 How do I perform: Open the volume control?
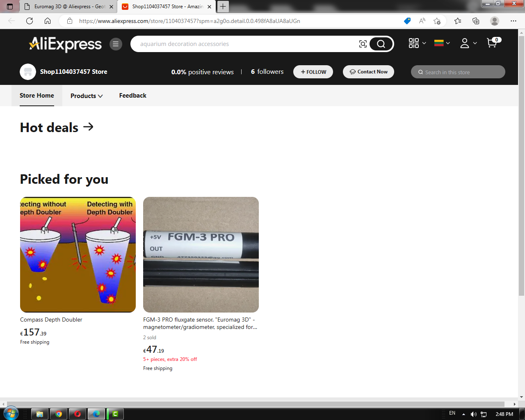pos(474,414)
